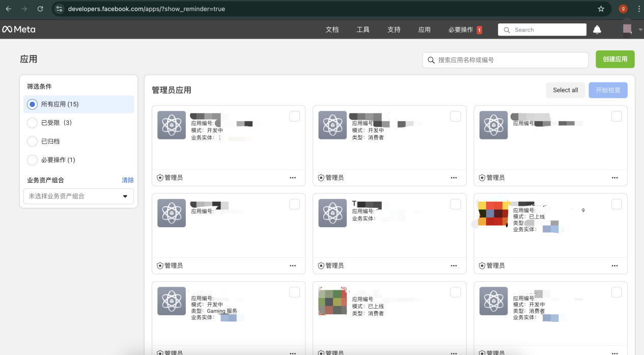The image size is (644, 355).
Task: Expand the account avatar dropdown arrow
Action: pos(639,30)
